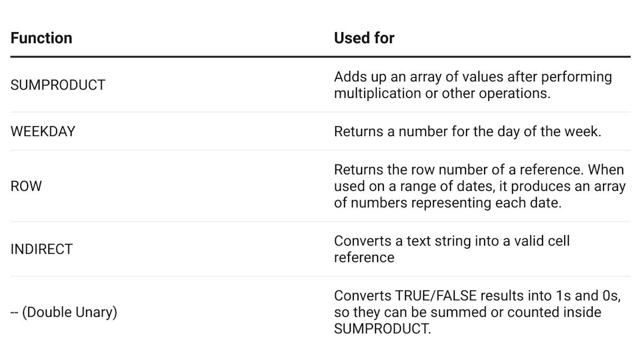Screen dimensions: 641x364
Task: Click the "Used for" column header
Action: click(x=364, y=38)
